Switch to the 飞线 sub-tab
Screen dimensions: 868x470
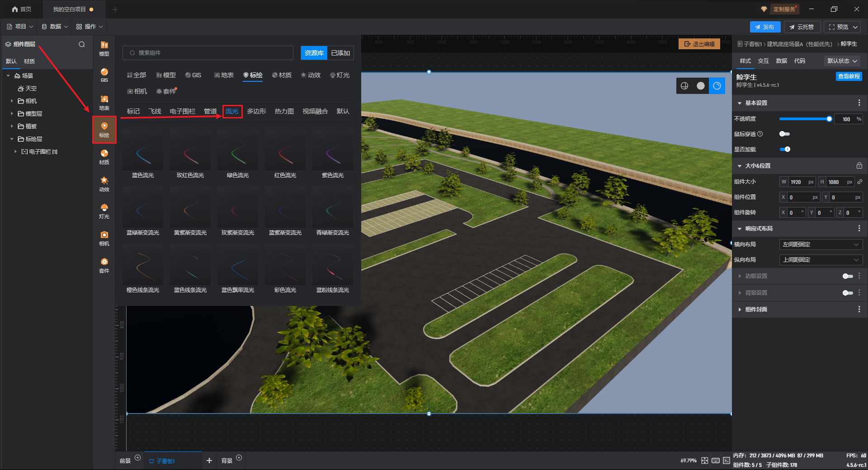pos(155,111)
